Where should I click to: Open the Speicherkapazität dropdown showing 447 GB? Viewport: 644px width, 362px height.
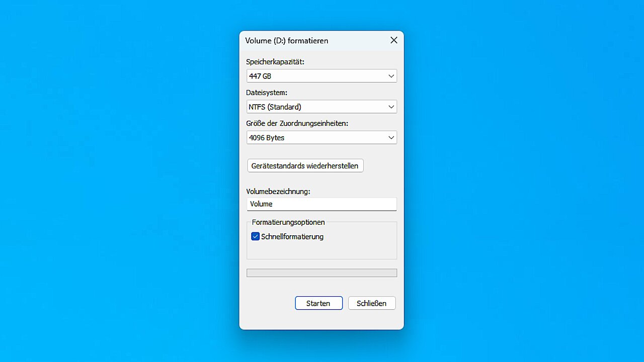[317, 76]
